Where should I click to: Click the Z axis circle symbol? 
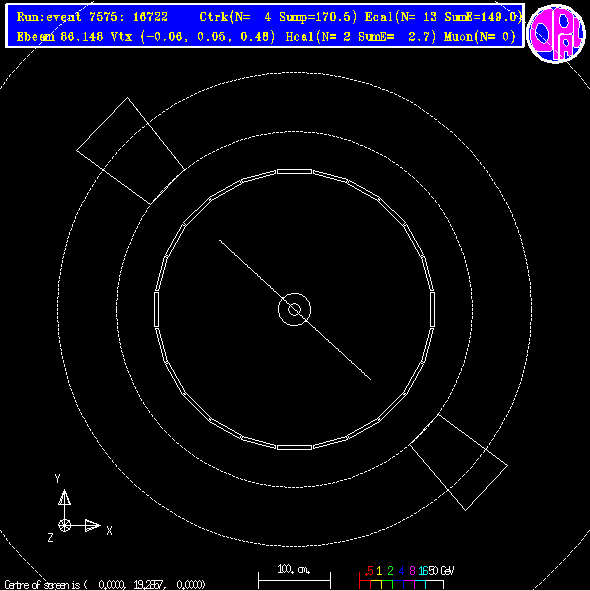click(64, 525)
